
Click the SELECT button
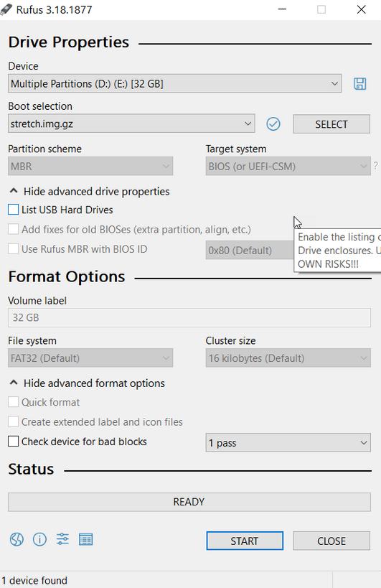coord(331,124)
